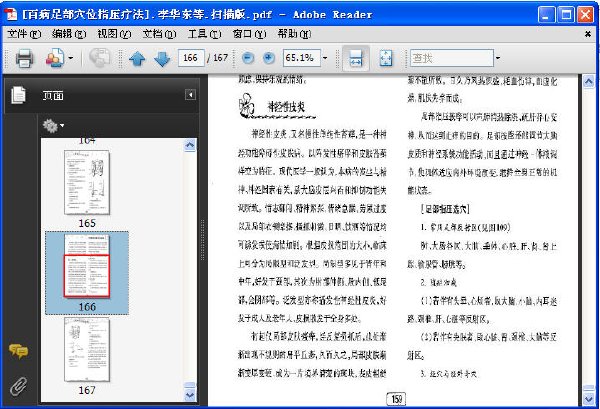Screen dimensions: 600x409
Task: Click the 页面 panel title
Action: [53, 96]
